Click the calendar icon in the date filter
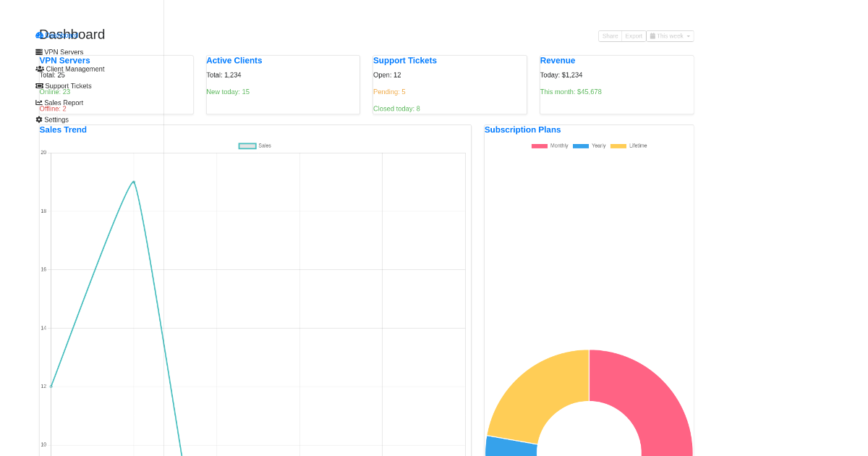868x456 pixels. coord(652,35)
